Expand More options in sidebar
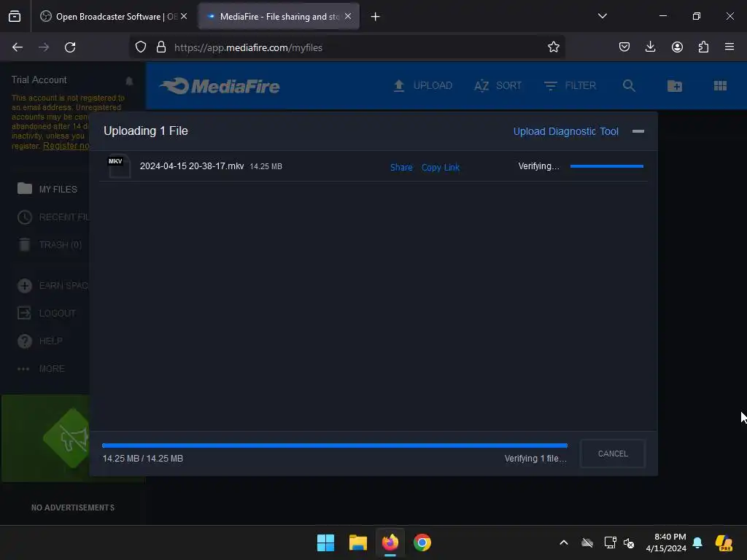Image resolution: width=747 pixels, height=560 pixels. 41,368
